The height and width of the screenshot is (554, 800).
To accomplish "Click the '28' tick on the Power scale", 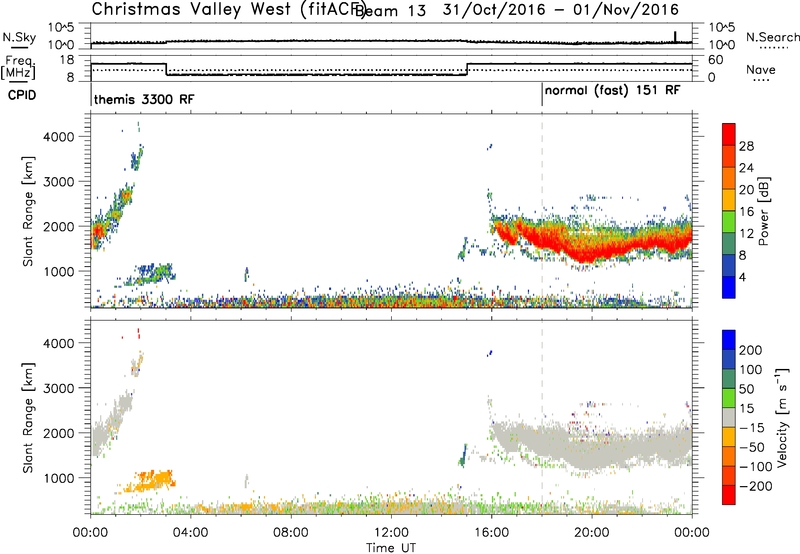I will pyautogui.click(x=746, y=146).
